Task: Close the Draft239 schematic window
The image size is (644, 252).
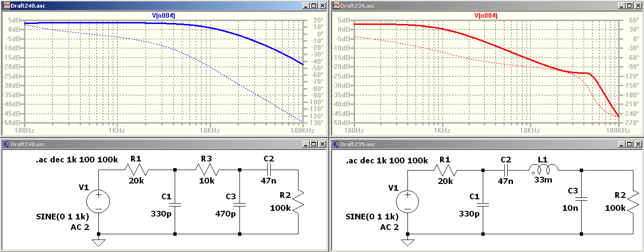Action: [639, 144]
